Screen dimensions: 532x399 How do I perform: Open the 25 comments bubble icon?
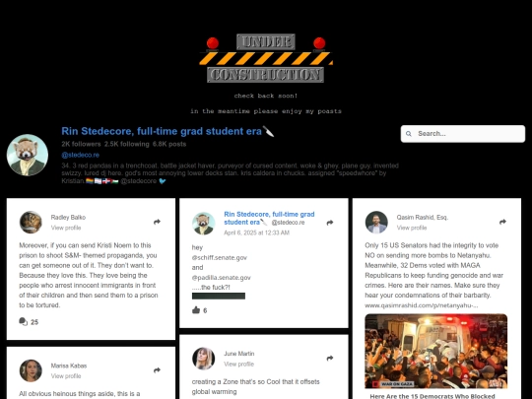[23, 321]
